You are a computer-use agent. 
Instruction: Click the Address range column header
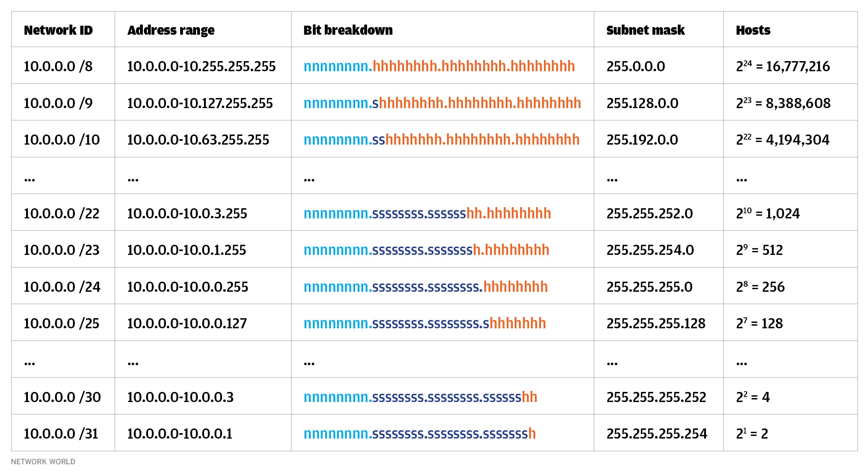pyautogui.click(x=171, y=30)
